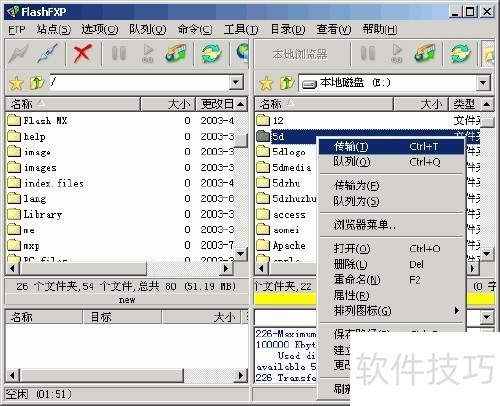500x406 pixels.
Task: Sort remote list by 名称 column
Action: 73,104
